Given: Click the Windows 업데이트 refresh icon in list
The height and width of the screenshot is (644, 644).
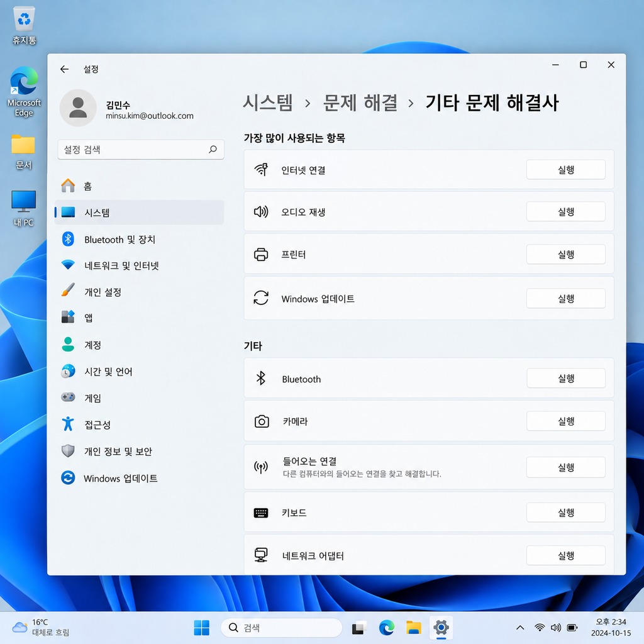Looking at the screenshot, I should click(261, 298).
